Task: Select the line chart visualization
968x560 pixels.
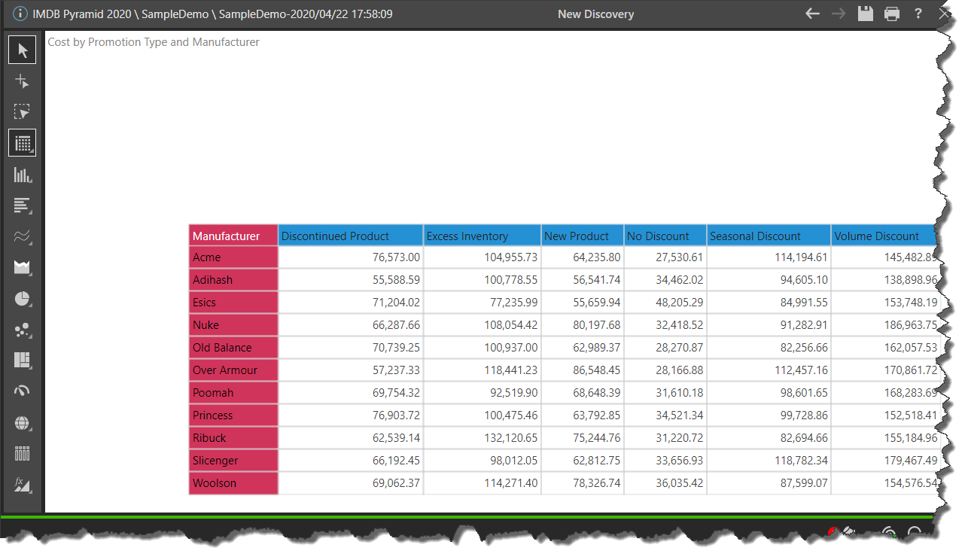Action: [22, 236]
